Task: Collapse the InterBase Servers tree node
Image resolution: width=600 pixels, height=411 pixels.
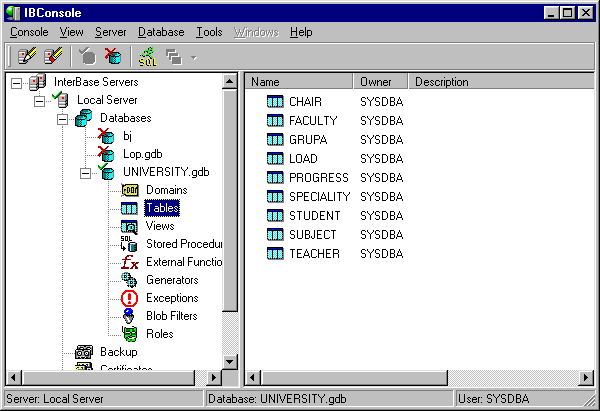Action: (x=16, y=83)
